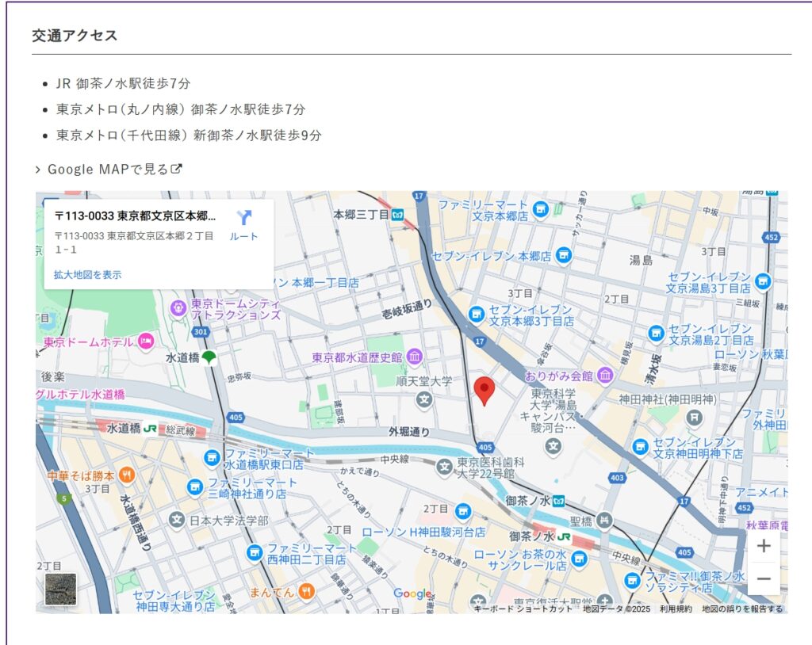
Task: Click the route 403 road badge
Action: [x=617, y=478]
